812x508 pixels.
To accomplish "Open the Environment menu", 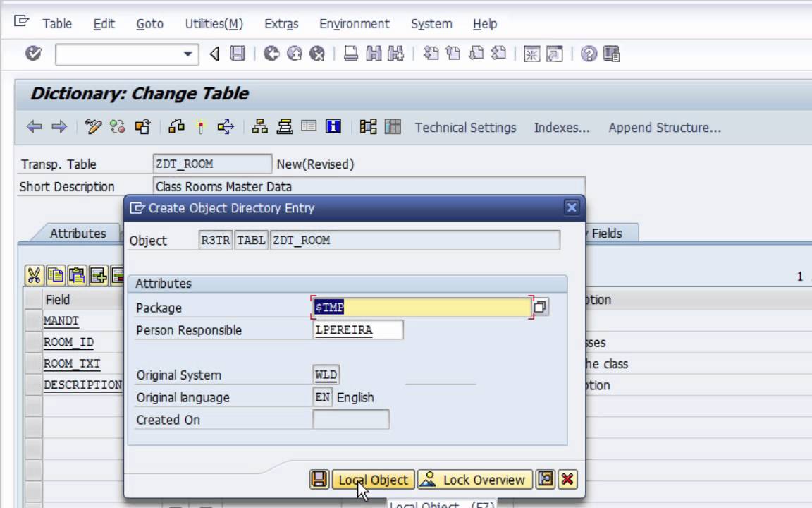I will click(x=355, y=24).
